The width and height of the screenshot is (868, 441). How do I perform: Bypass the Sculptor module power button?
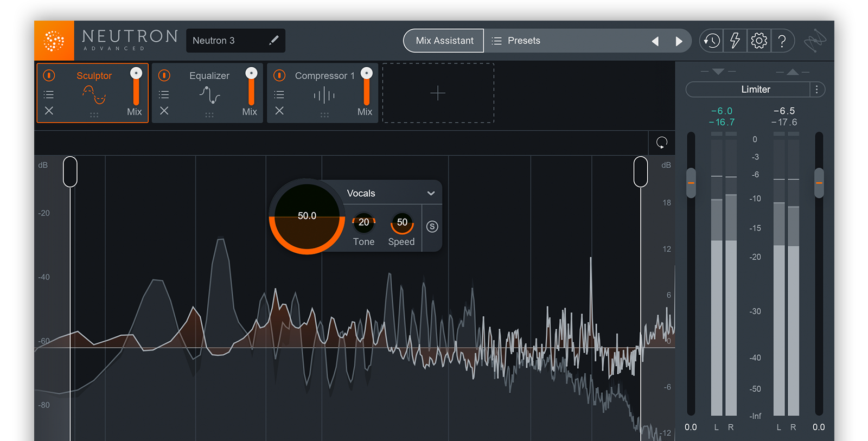coord(49,75)
